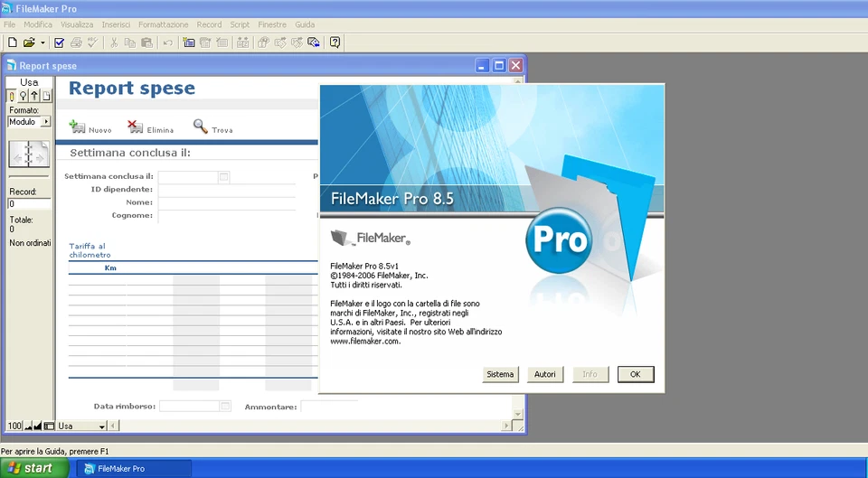Open the Formato Modulo layout popup
Image resolution: width=868 pixels, height=478 pixels.
pyautogui.click(x=29, y=122)
